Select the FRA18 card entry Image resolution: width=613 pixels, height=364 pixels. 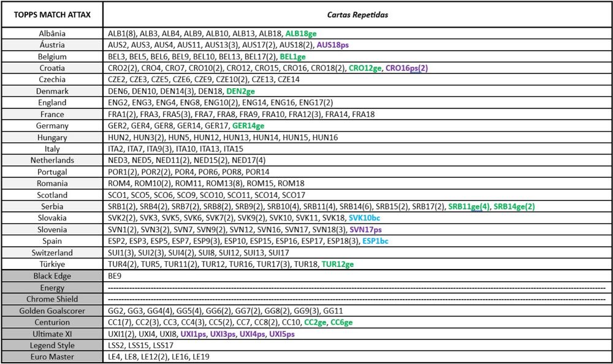pos(363,114)
